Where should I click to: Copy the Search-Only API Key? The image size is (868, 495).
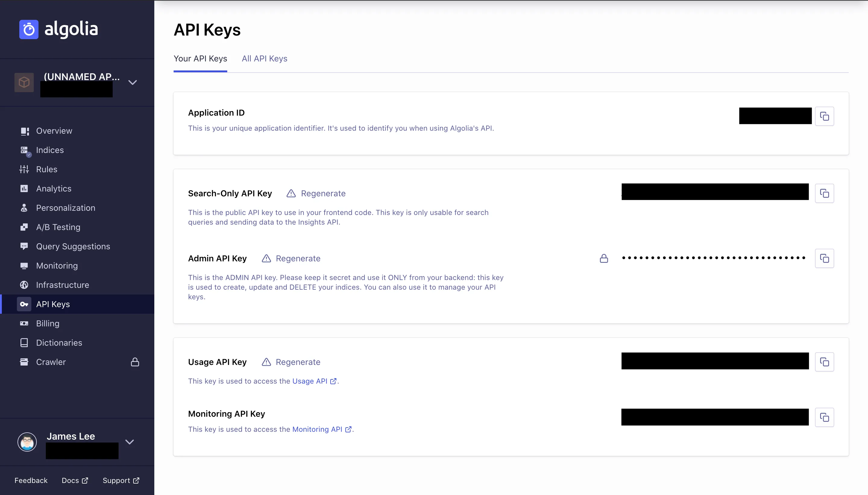(824, 193)
